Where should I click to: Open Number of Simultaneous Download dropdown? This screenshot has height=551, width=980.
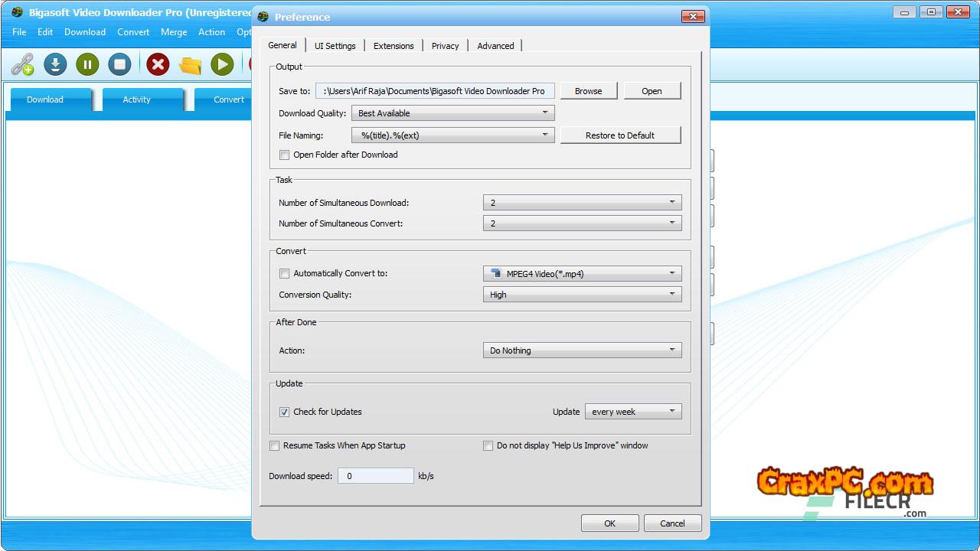[x=582, y=203]
